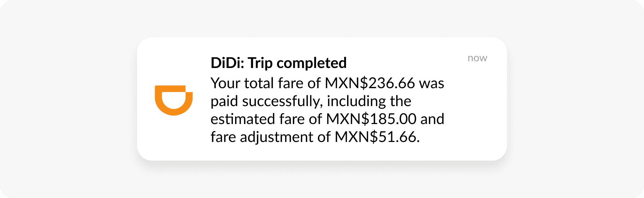
Task: Open the DiDi trip completed notification title
Action: tap(279, 63)
